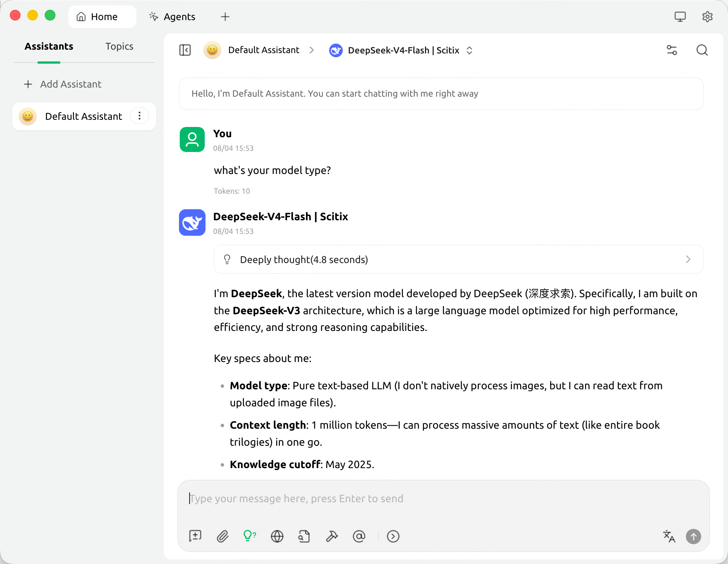Open the tools hammer icon
This screenshot has height=564, width=728.
tap(332, 536)
